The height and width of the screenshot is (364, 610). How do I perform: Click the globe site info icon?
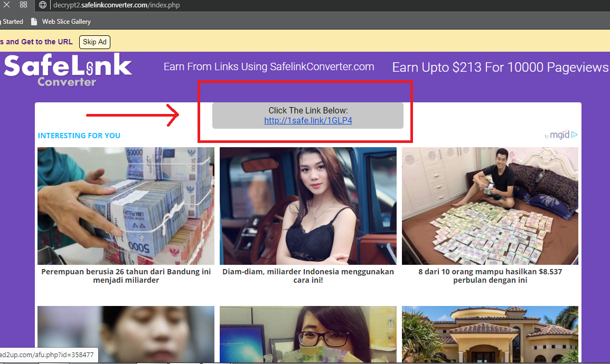click(43, 5)
